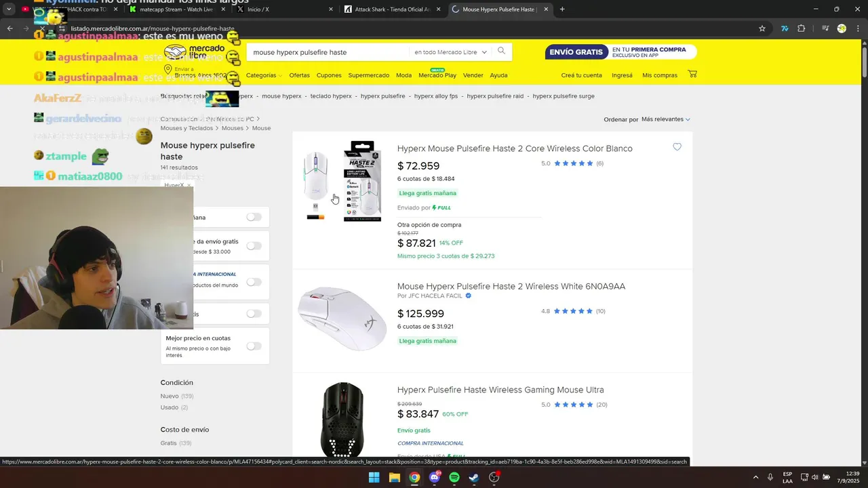Click the microphone tray icon

(770, 477)
